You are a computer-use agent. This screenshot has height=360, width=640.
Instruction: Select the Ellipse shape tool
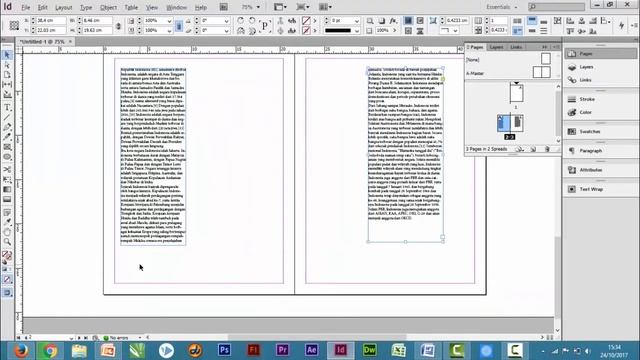pyautogui.click(x=7, y=157)
